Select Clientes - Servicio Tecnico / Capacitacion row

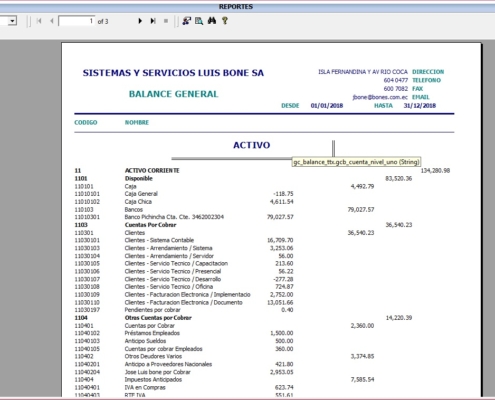[184, 263]
